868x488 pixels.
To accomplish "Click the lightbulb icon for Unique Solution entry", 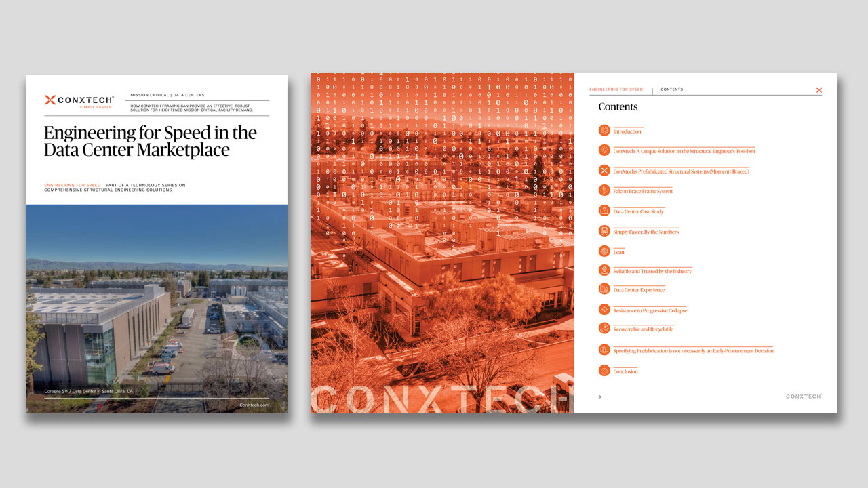I will click(x=604, y=150).
